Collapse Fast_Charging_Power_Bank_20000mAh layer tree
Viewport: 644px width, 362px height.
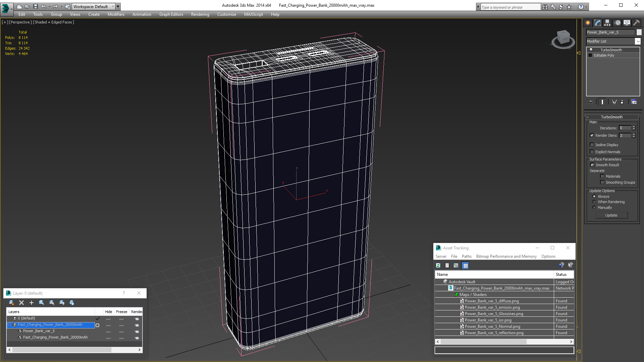[x=9, y=325]
